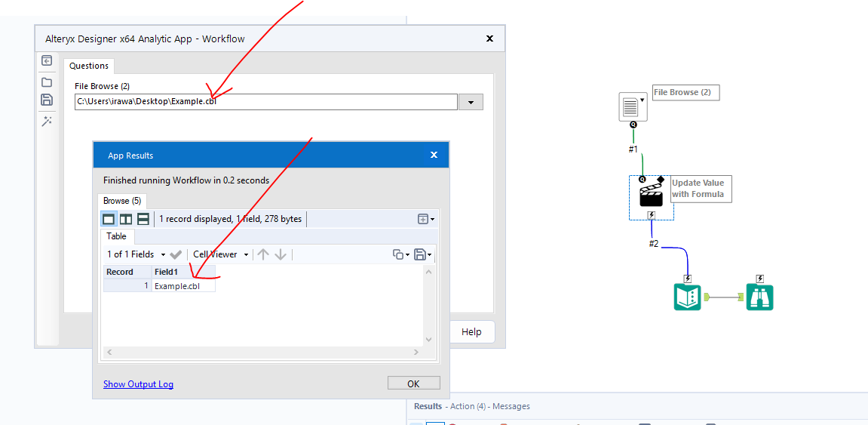
Task: Click the Field1 column header
Action: click(x=183, y=272)
